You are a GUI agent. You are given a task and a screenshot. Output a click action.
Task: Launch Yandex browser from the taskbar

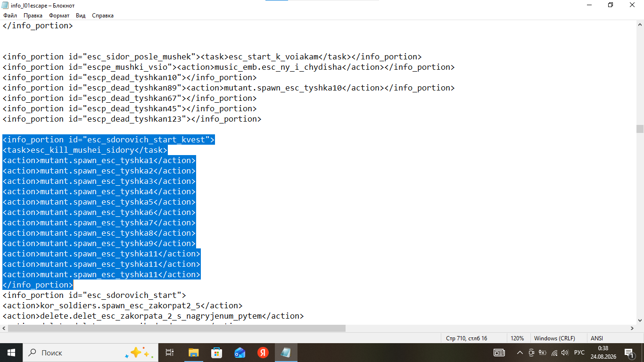click(x=263, y=353)
